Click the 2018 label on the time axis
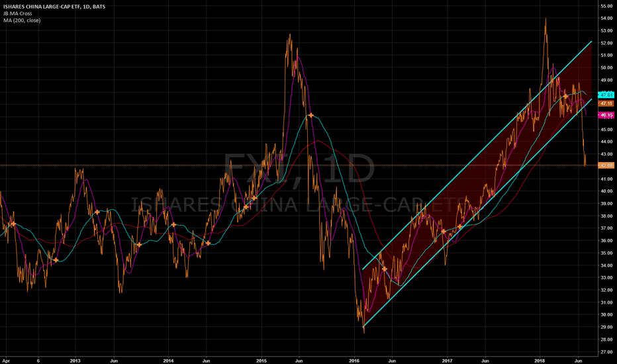 [540, 361]
